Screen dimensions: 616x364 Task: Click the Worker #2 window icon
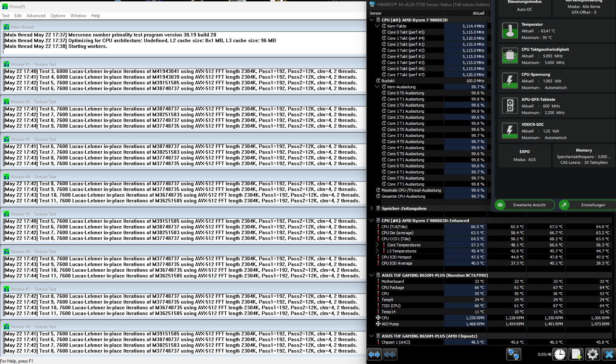pyautogui.click(x=6, y=102)
